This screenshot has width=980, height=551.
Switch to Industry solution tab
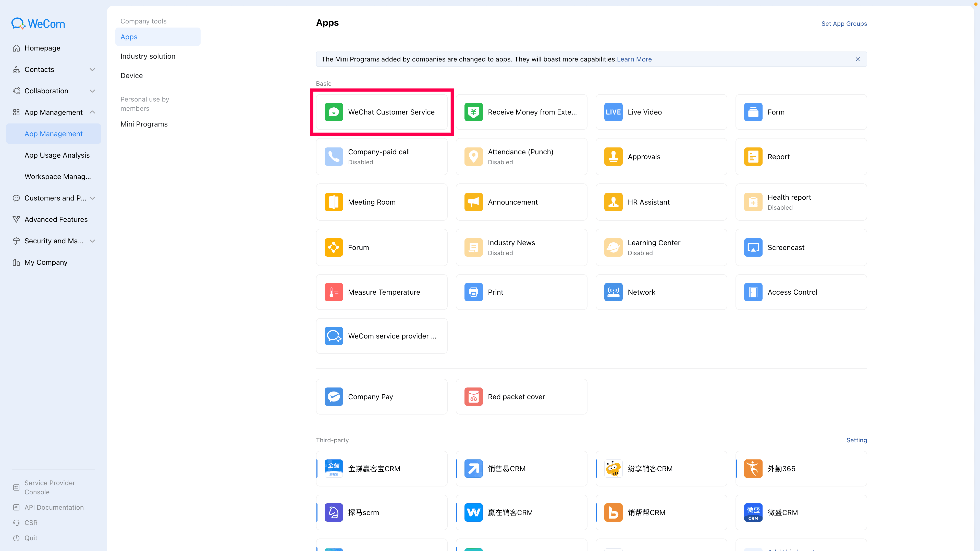pos(148,56)
